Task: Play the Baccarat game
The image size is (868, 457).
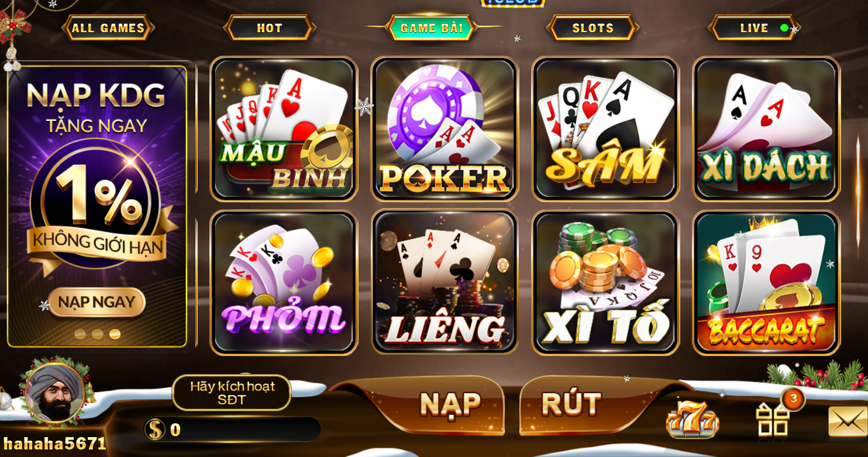Action: click(766, 283)
